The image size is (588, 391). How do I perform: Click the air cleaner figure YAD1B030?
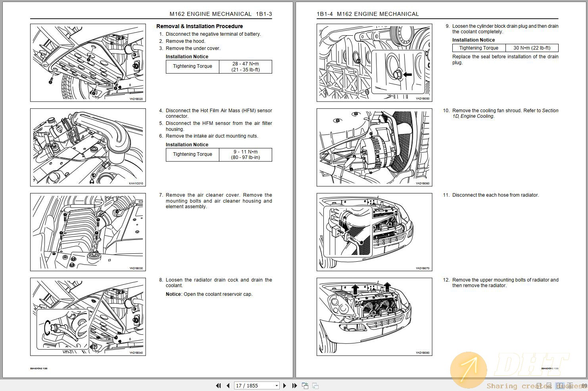88,232
